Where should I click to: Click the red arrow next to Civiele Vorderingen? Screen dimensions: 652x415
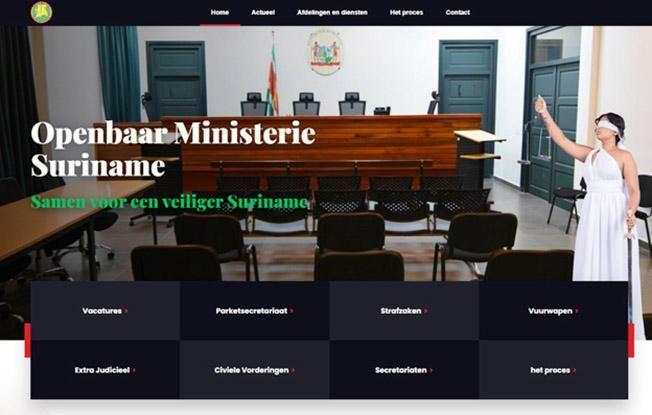293,370
